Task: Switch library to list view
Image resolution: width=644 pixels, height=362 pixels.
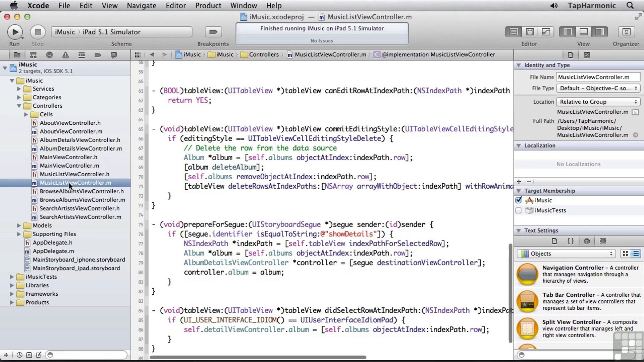Action: 636,254
